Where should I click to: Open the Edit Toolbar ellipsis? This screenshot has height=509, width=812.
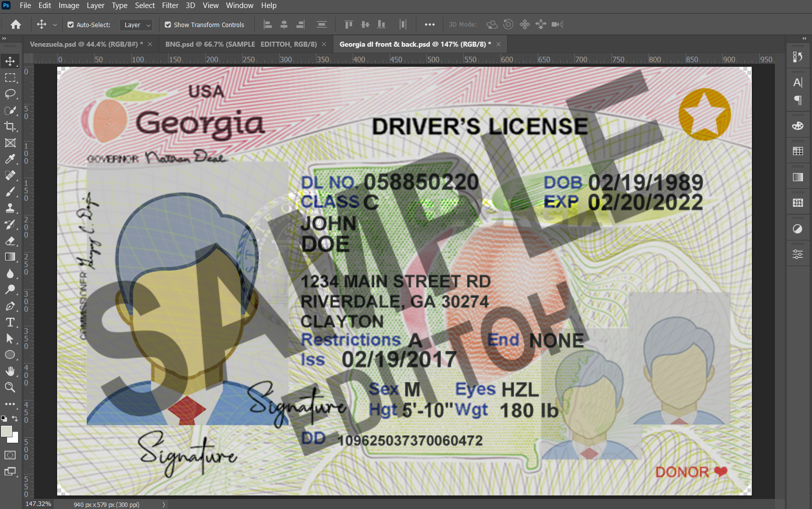10,404
